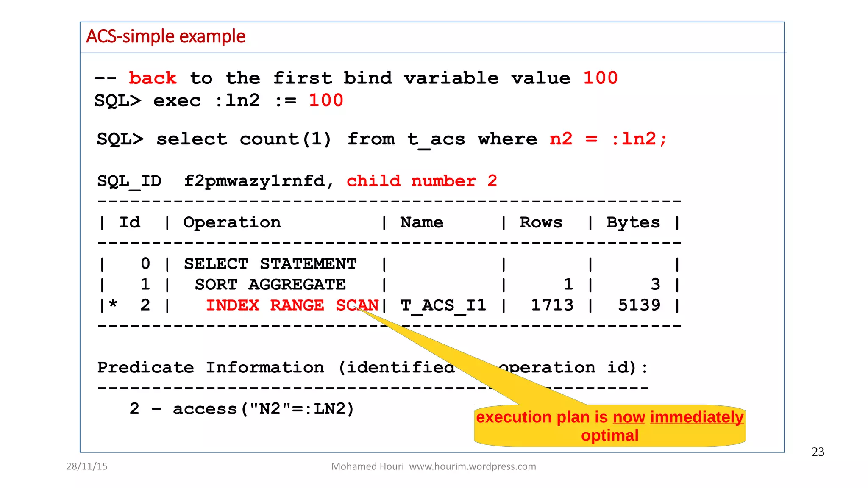Click the footer date 28/11/15
868x488 pixels.
pyautogui.click(x=87, y=466)
